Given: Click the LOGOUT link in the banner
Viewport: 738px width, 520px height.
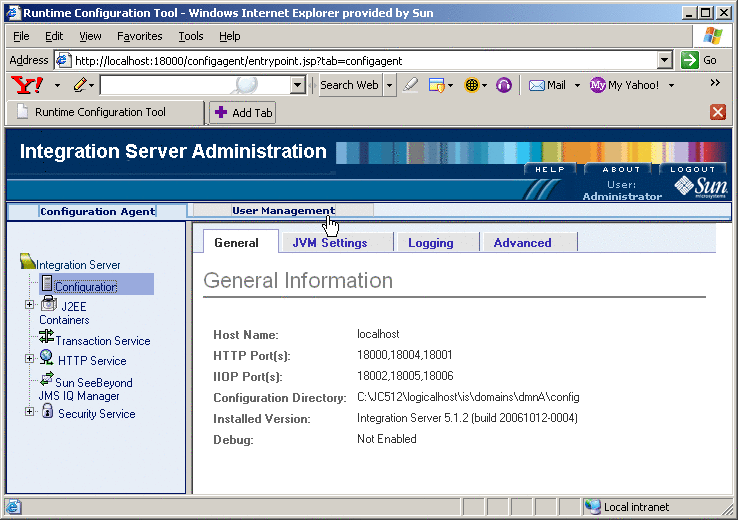Looking at the screenshot, I should [x=692, y=169].
